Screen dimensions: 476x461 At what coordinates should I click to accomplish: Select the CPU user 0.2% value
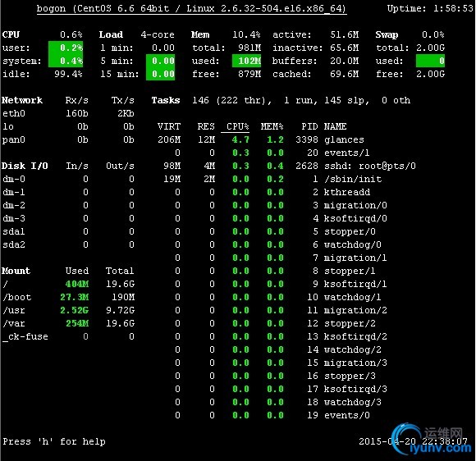point(66,48)
